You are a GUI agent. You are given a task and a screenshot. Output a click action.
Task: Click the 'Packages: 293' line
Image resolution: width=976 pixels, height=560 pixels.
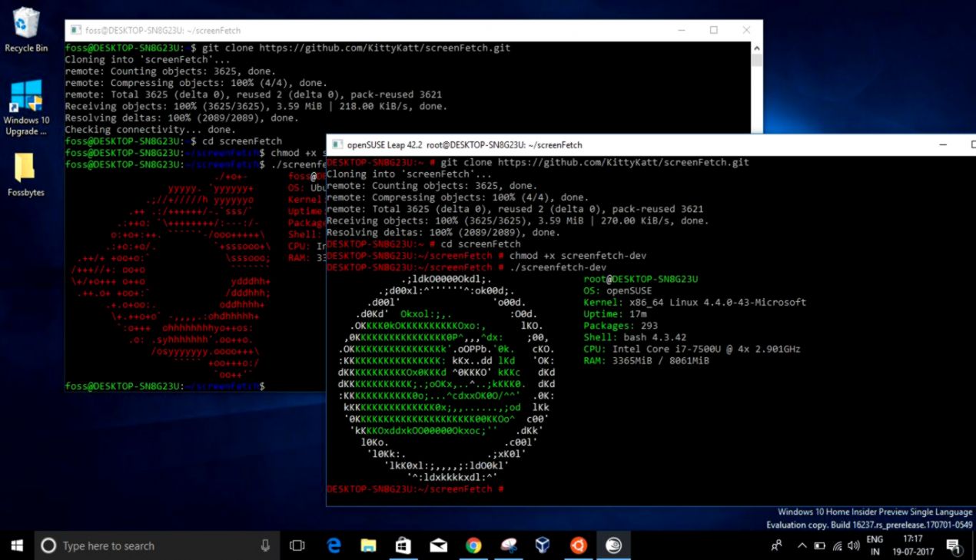pyautogui.click(x=622, y=326)
